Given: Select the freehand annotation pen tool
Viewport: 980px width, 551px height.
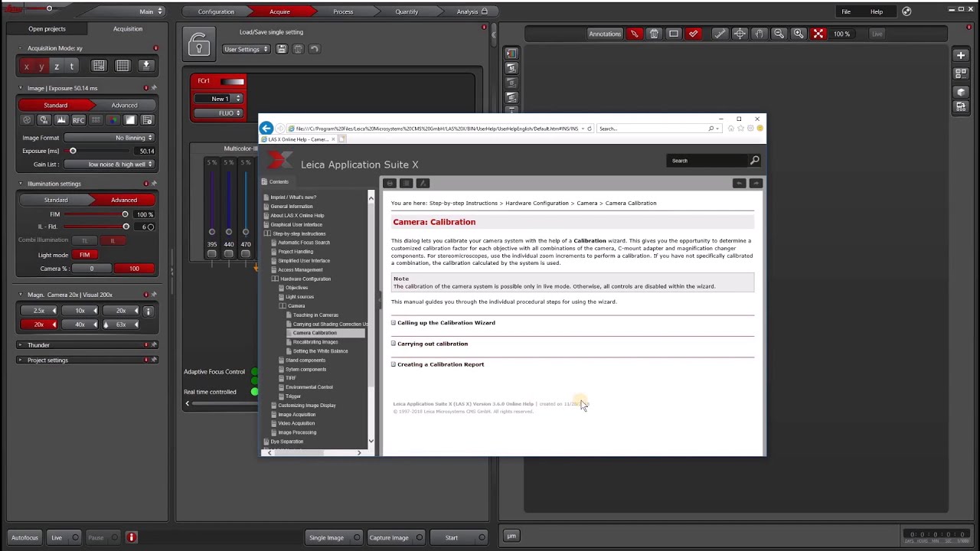Looking at the screenshot, I should (x=634, y=34).
